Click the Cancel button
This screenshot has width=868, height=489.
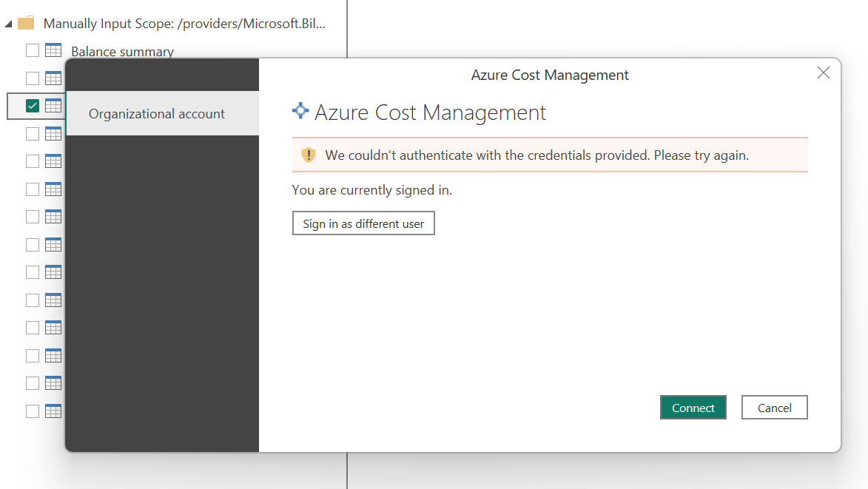pyautogui.click(x=774, y=408)
